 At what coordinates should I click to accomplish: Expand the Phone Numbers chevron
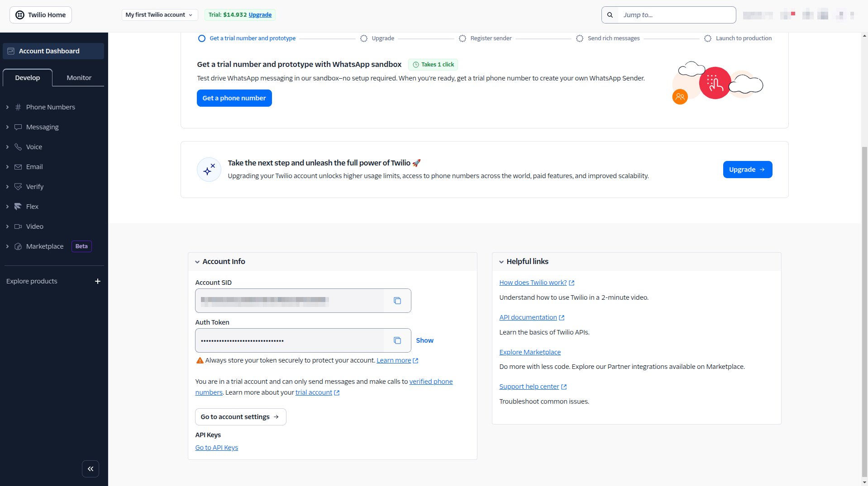point(7,107)
